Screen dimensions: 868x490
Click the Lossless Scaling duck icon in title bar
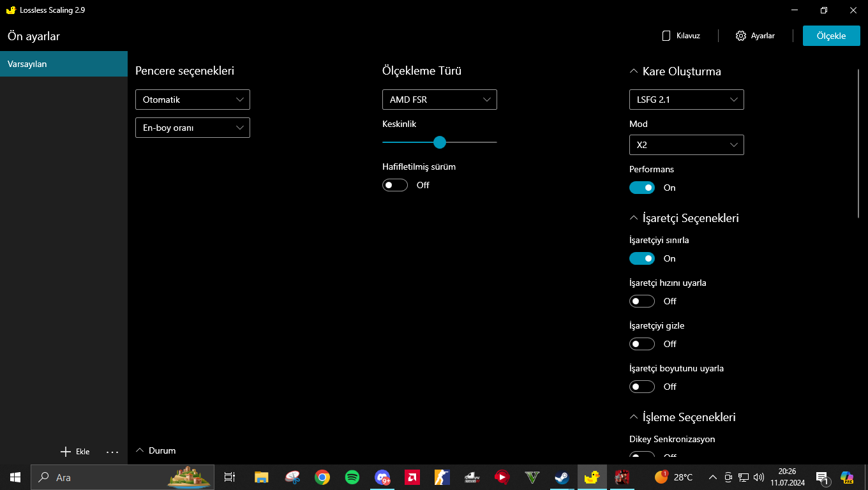10,10
